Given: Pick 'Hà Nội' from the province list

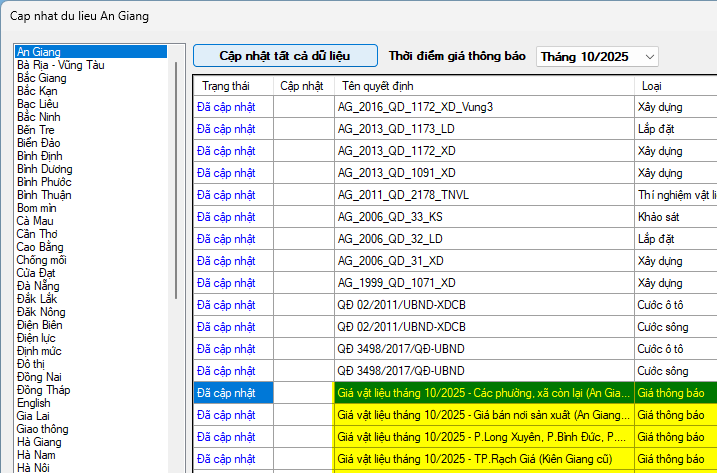Looking at the screenshot, I should pos(34,468).
